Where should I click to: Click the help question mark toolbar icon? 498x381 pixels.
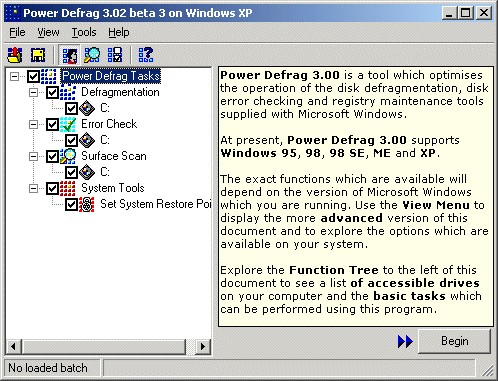(x=146, y=55)
